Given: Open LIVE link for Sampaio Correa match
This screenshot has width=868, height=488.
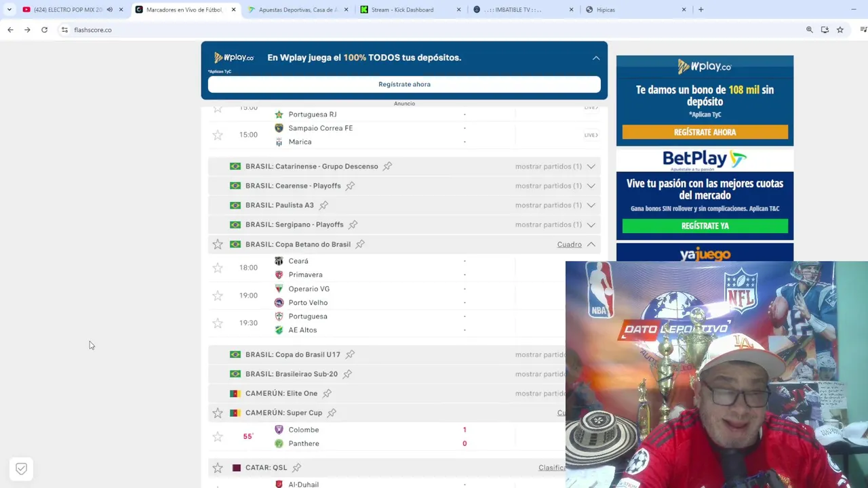Looking at the screenshot, I should tap(591, 135).
